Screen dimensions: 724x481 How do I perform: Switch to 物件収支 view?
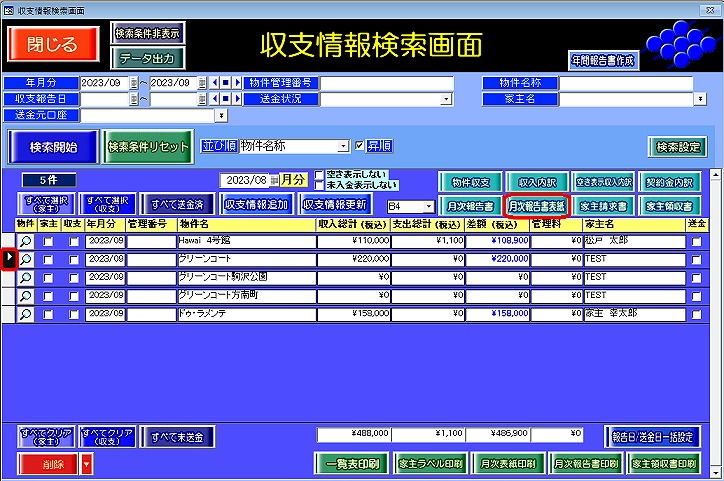469,182
